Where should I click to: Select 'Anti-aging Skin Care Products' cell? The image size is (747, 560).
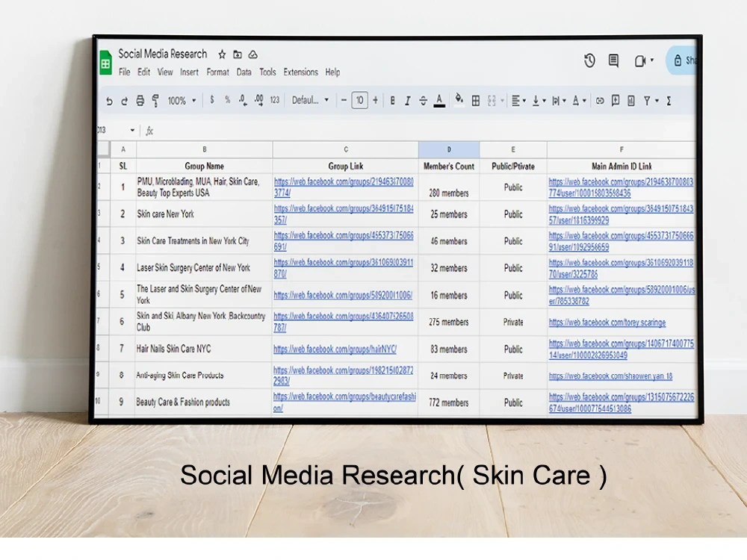coord(205,376)
